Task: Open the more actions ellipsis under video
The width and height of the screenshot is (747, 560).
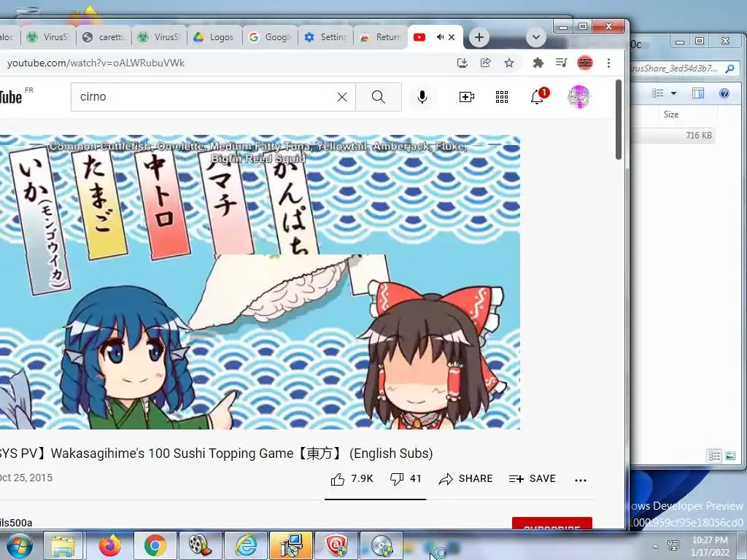Action: click(x=580, y=480)
